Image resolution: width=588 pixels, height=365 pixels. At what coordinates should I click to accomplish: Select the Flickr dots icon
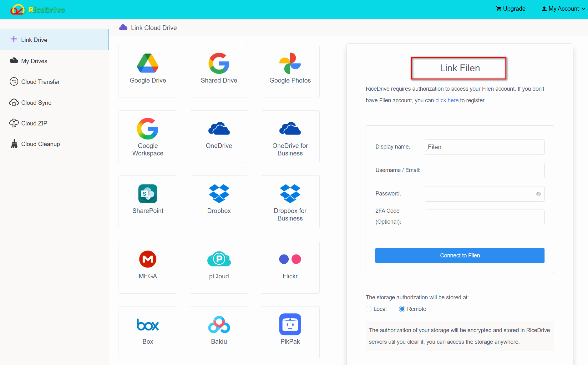click(290, 259)
